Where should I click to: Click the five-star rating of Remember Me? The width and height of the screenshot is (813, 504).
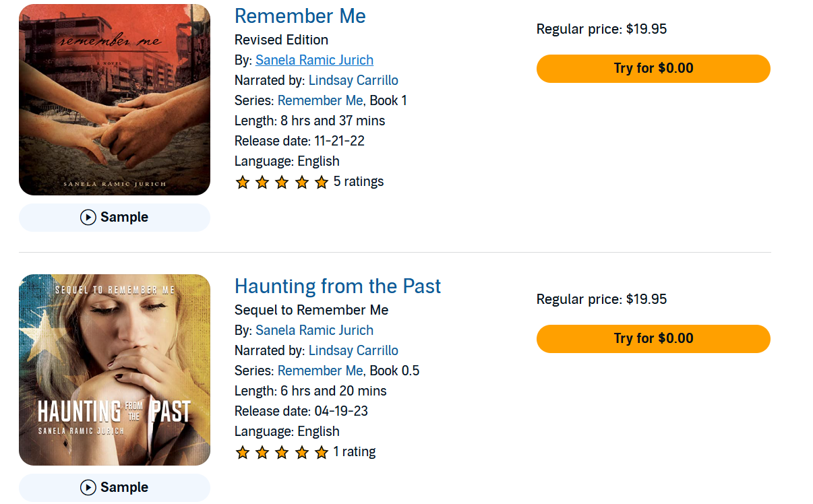[x=282, y=182]
